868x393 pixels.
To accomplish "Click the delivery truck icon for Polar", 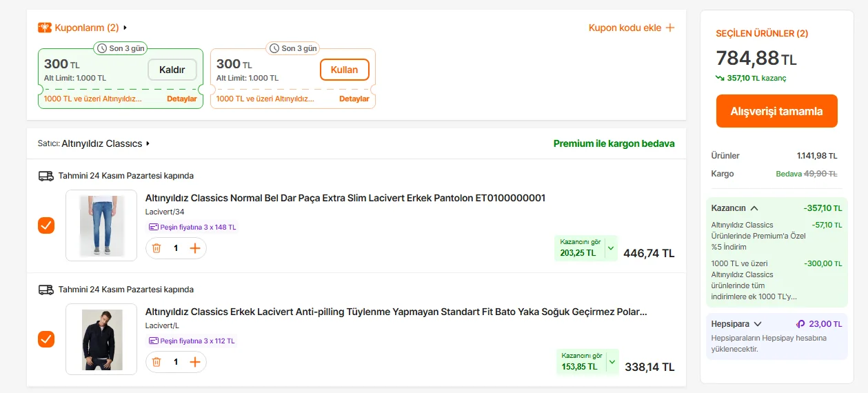I will point(46,290).
